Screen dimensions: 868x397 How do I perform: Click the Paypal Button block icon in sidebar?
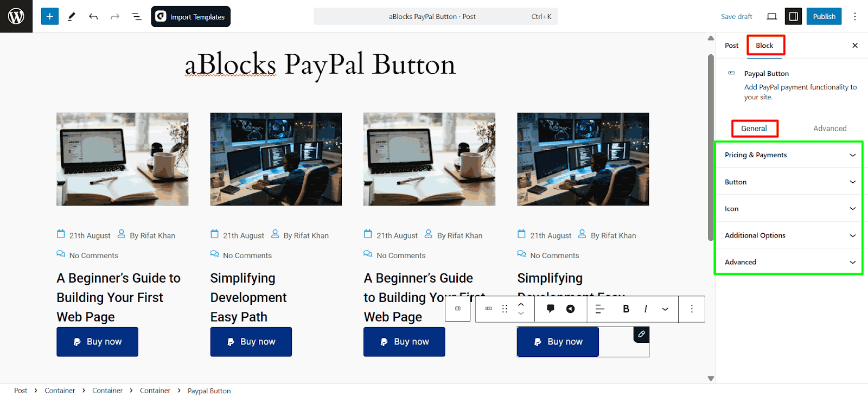(x=731, y=73)
